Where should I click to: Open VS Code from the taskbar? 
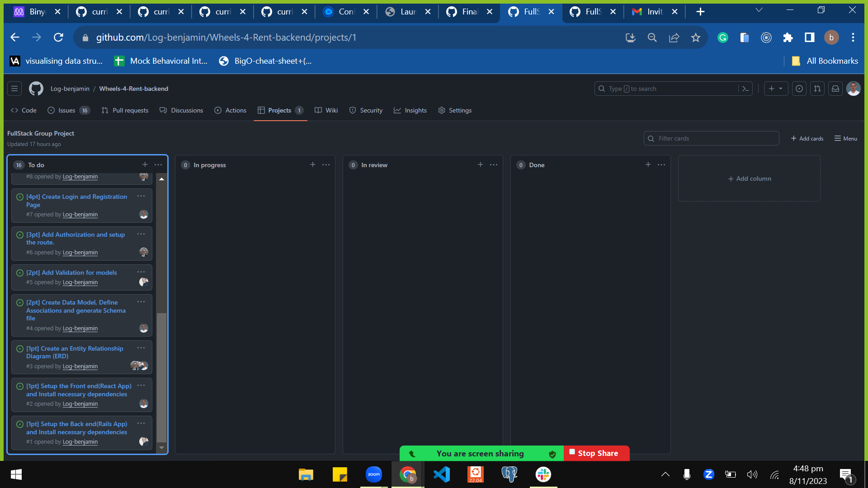coord(442,474)
